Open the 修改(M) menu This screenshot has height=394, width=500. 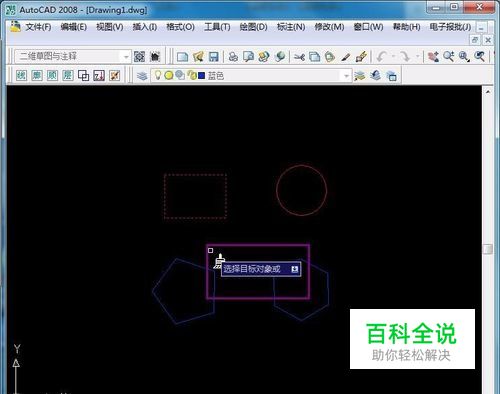pos(329,27)
